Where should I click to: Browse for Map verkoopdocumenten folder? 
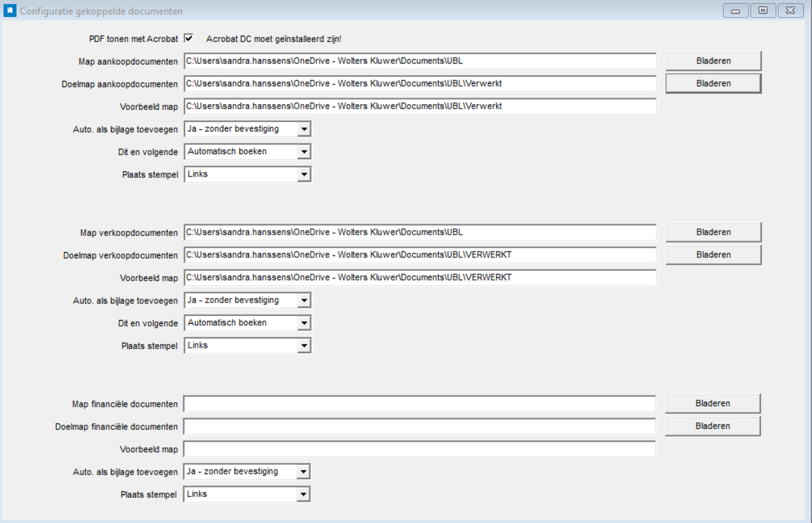click(x=713, y=232)
